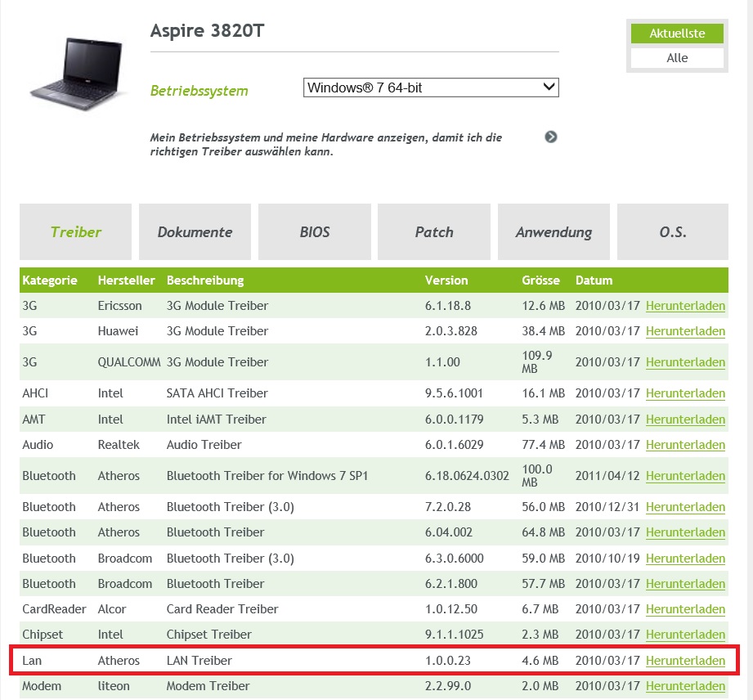The height and width of the screenshot is (700, 753).
Task: Download the liteon Modem driver
Action: pyautogui.click(x=685, y=686)
